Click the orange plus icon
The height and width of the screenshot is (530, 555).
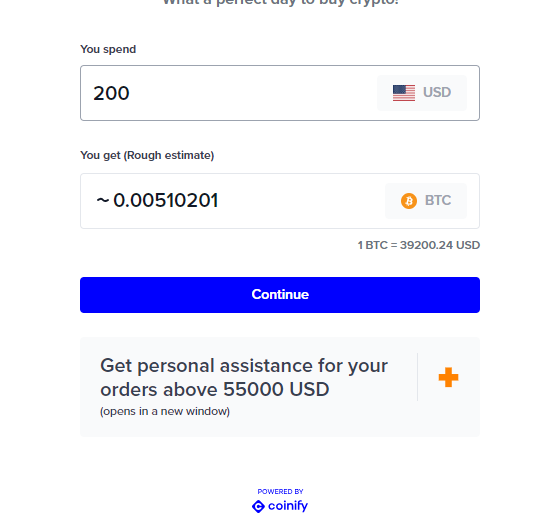click(x=448, y=377)
